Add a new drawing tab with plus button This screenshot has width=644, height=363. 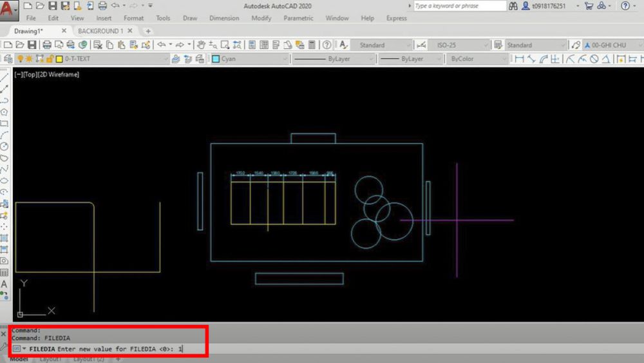point(148,31)
